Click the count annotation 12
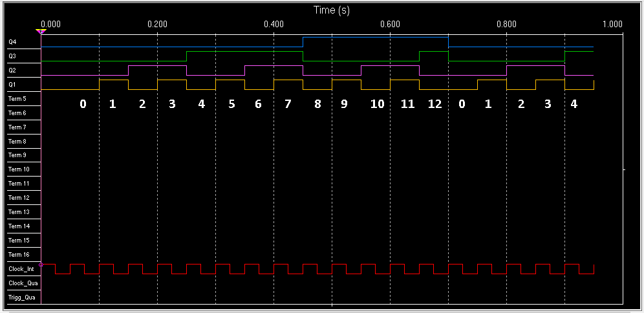 pyautogui.click(x=435, y=104)
